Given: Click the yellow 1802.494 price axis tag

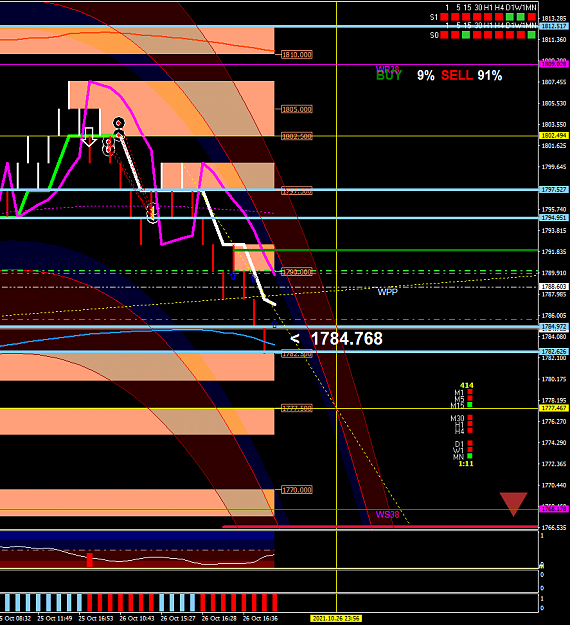Looking at the screenshot, I should coord(554,136).
